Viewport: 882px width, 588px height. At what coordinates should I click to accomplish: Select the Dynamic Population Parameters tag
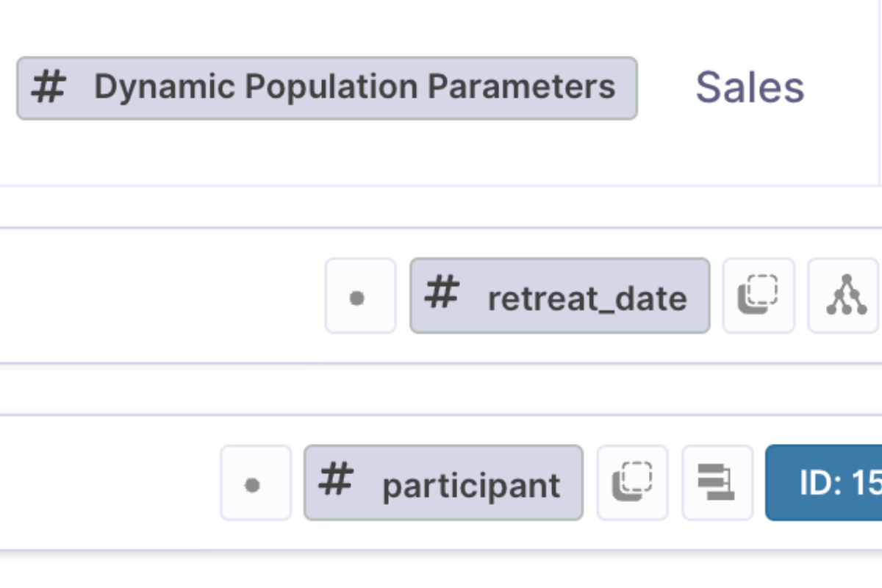click(327, 88)
